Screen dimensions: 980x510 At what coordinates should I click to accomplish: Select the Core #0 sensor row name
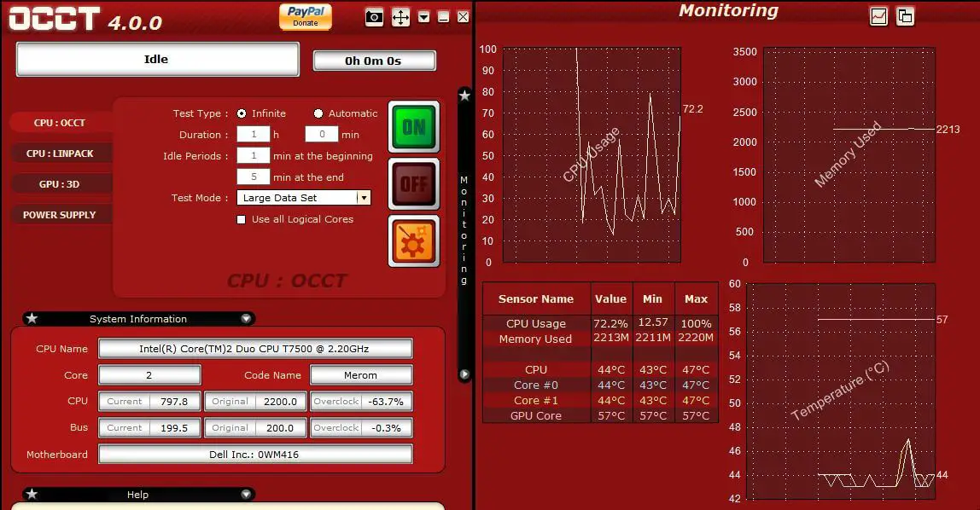(536, 385)
